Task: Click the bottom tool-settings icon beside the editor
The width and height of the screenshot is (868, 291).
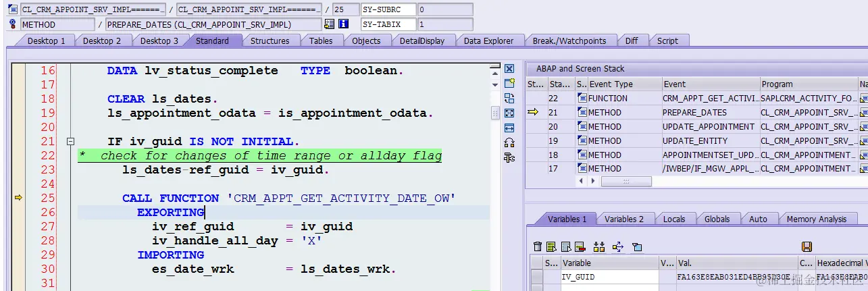Action: point(509,157)
